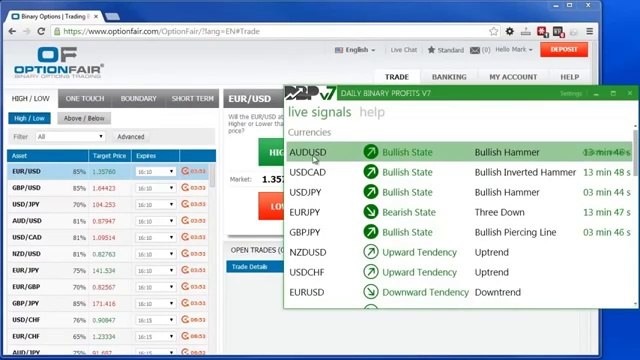The height and width of the screenshot is (360, 640).
Task: Select the GBP/JPY asset row
Action: (108, 303)
